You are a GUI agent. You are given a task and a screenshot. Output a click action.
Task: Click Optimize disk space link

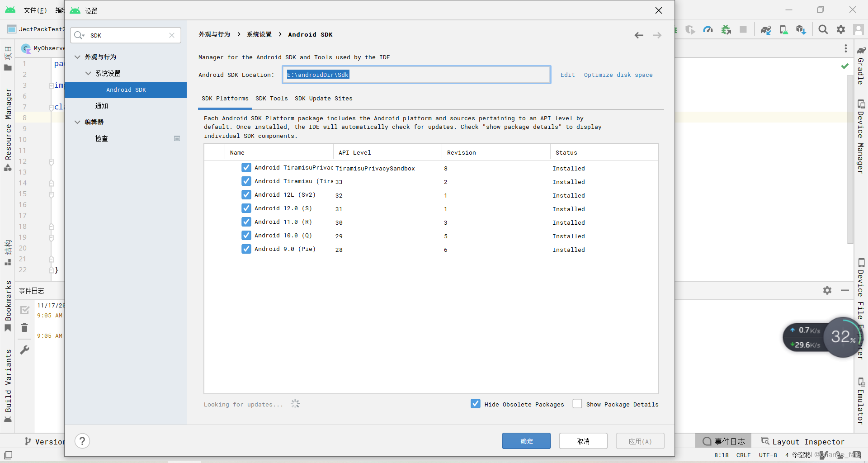618,75
